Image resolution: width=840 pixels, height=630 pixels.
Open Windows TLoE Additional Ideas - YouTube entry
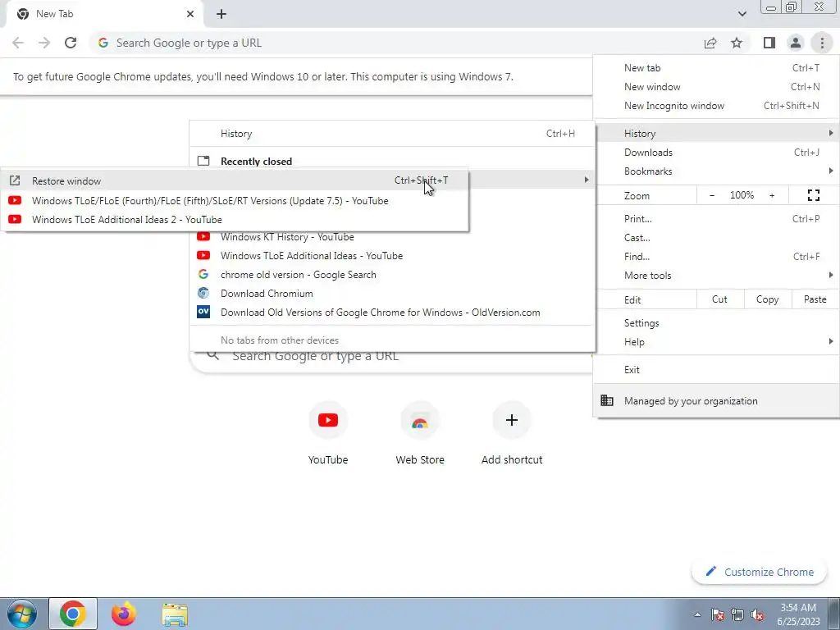point(392,256)
